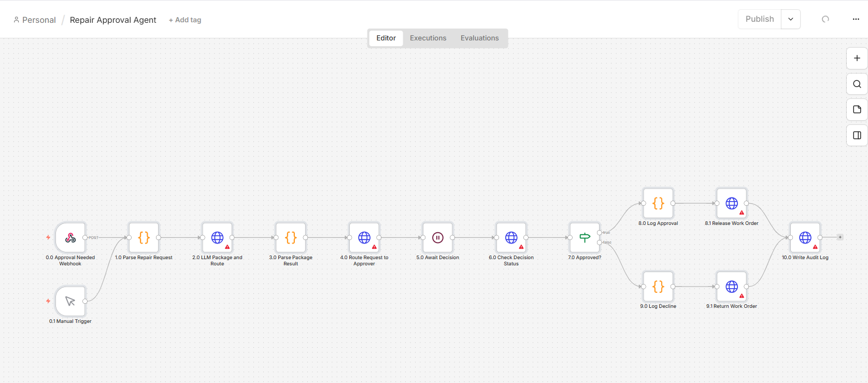Screen dimensions: 868x383
Task: Open the 8.1 Release Work Order node
Action: click(732, 203)
